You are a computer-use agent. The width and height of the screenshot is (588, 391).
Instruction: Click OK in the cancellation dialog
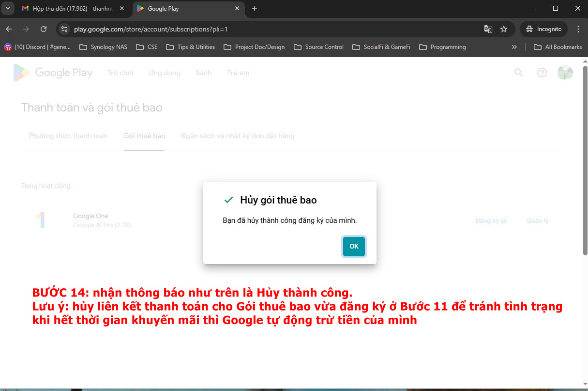coord(354,246)
